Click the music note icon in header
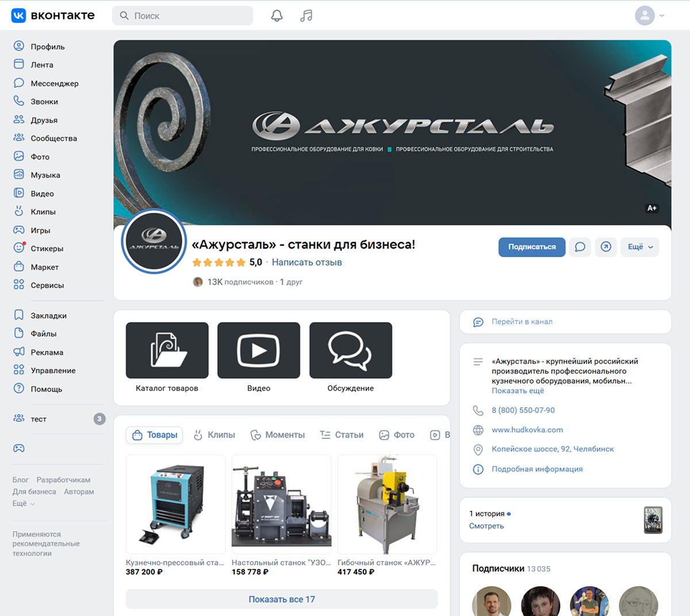 coord(306,16)
